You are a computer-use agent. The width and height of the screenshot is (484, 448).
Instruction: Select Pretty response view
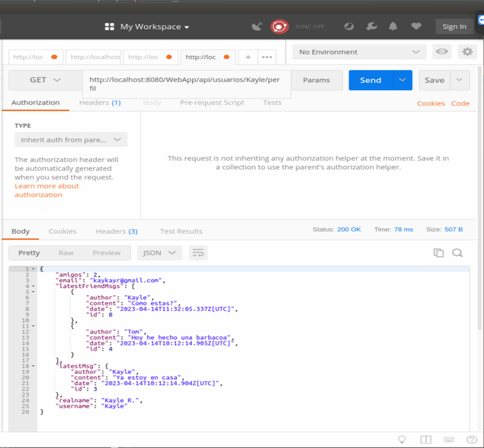tap(29, 253)
